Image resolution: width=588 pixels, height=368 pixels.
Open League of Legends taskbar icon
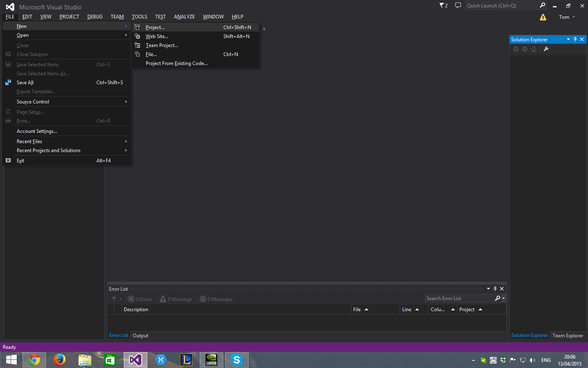[x=186, y=360]
